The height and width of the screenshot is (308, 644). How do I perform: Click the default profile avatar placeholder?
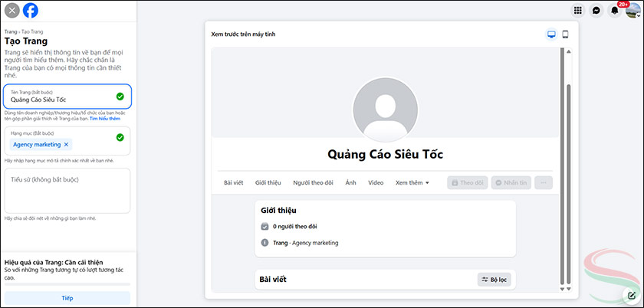[x=385, y=110]
